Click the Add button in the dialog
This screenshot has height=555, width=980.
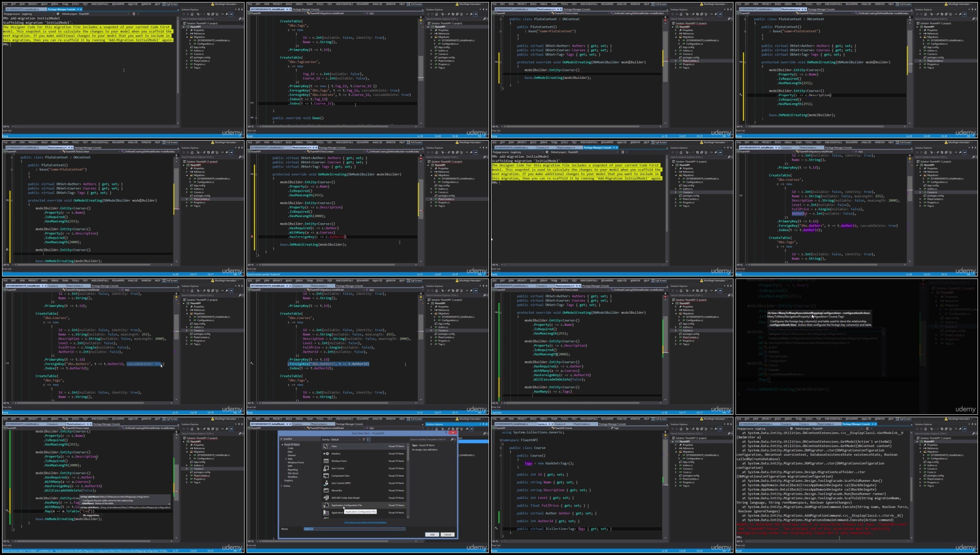[x=432, y=534]
